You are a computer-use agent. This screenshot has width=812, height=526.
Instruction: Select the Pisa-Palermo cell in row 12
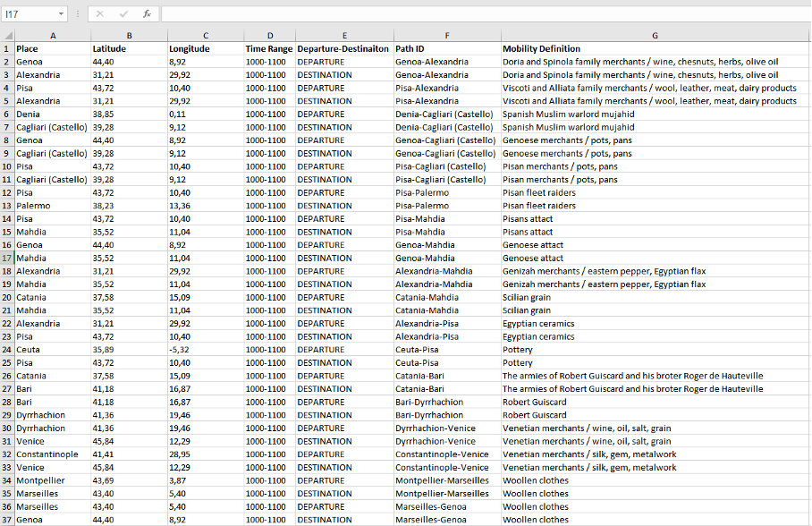(x=447, y=193)
